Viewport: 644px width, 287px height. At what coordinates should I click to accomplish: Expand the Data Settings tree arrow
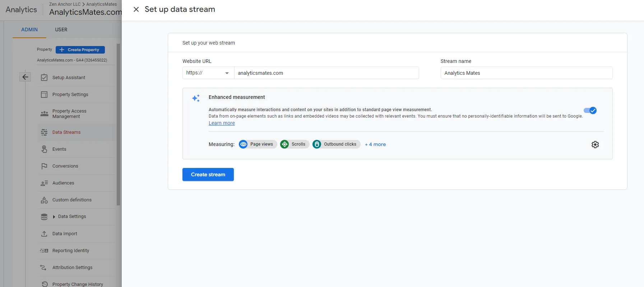(54, 217)
